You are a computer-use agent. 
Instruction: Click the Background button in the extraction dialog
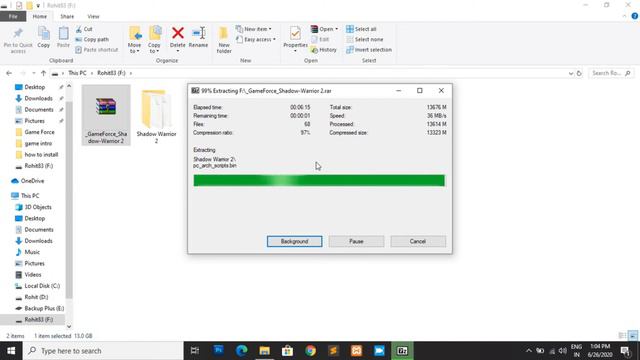[294, 241]
